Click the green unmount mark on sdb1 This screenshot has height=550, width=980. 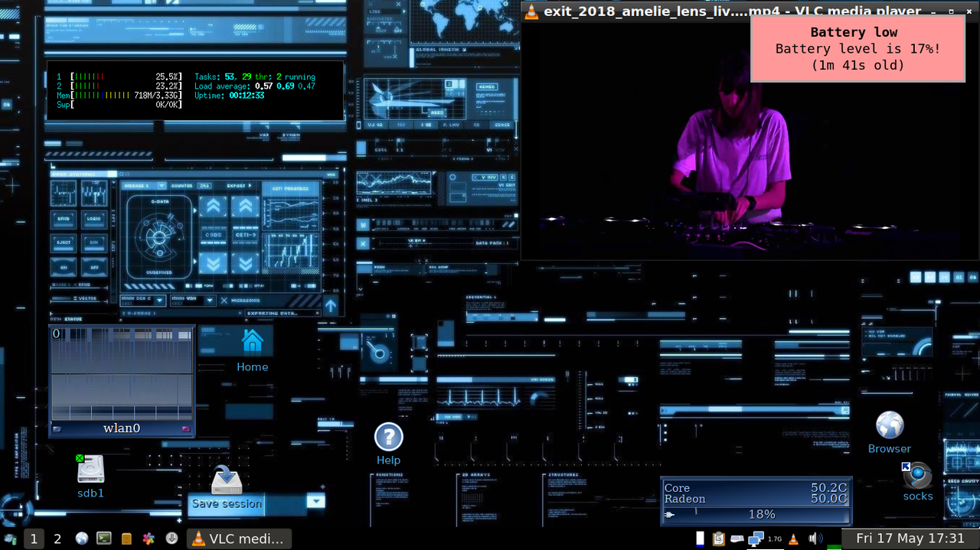click(80, 458)
